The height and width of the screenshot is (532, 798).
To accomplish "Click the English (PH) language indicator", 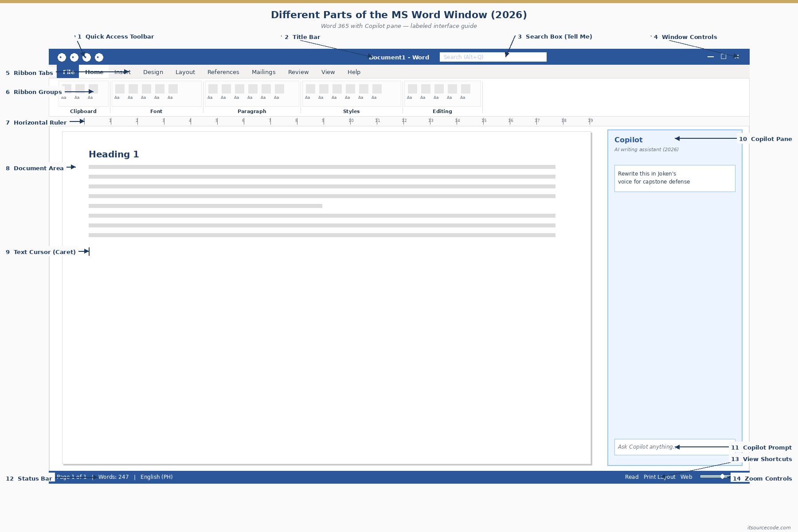I will 156,477.
